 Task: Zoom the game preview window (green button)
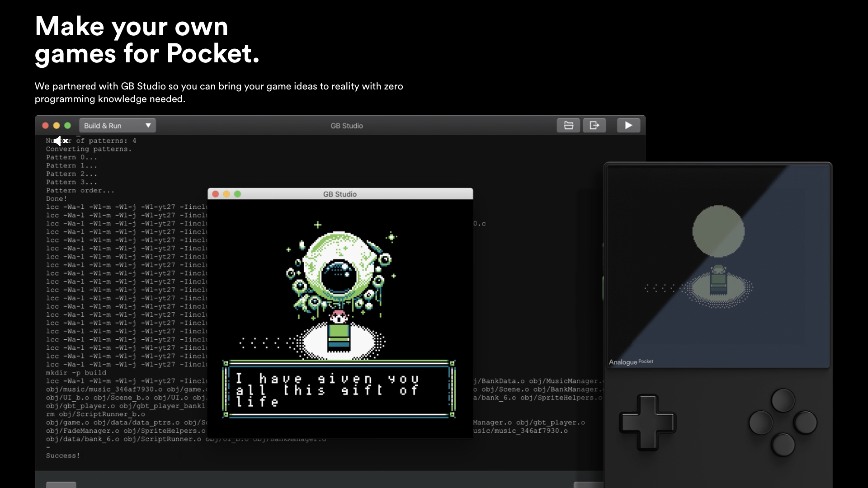click(238, 194)
